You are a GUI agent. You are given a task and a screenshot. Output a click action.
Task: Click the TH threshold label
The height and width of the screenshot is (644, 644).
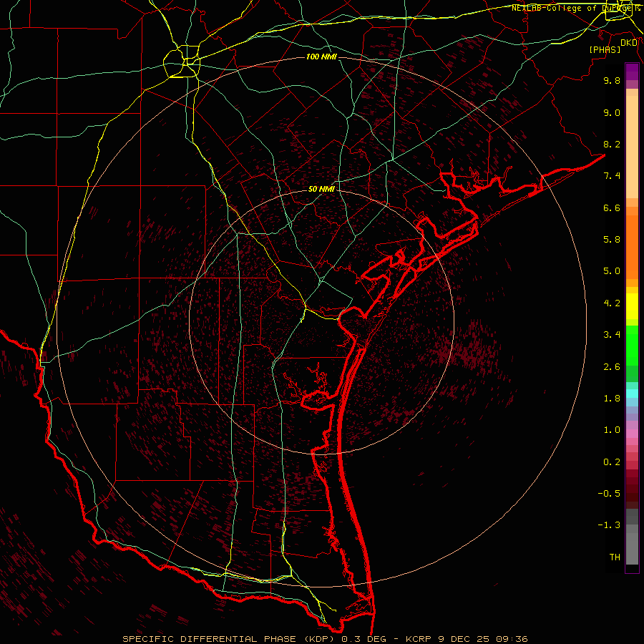pyautogui.click(x=615, y=557)
